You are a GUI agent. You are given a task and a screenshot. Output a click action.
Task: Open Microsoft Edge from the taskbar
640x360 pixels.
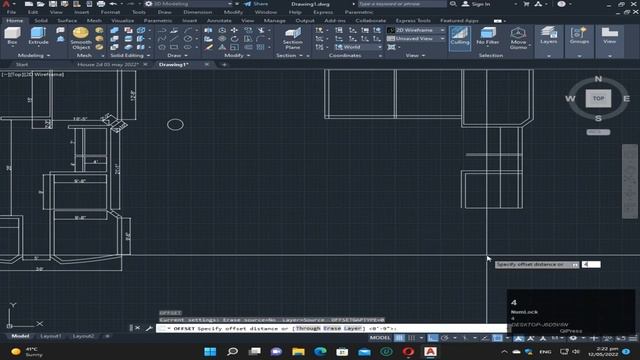coord(320,351)
